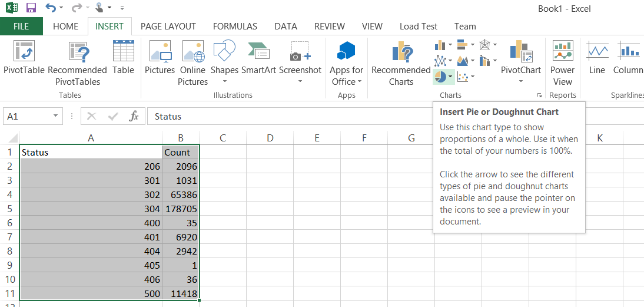
Task: Select the Status header cell
Action: click(91, 152)
